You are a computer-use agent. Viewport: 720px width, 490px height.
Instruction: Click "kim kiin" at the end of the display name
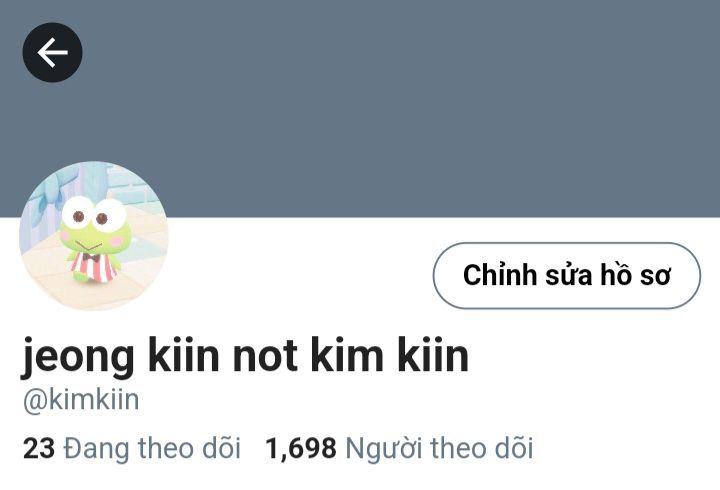(390, 355)
